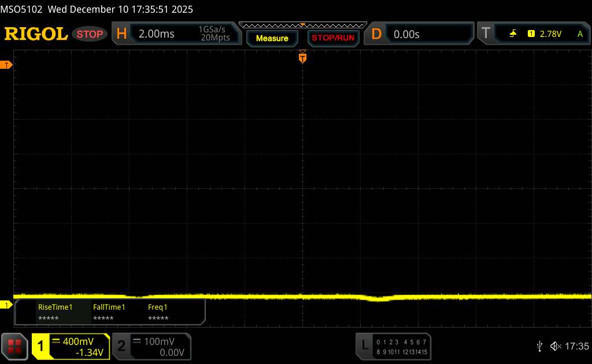Screen dimensions: 592x364
Task: Unmute the speaker sound icon
Action: coord(555,346)
